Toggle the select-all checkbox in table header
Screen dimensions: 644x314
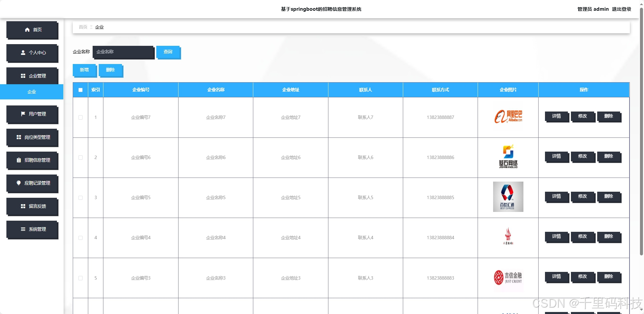[80, 90]
